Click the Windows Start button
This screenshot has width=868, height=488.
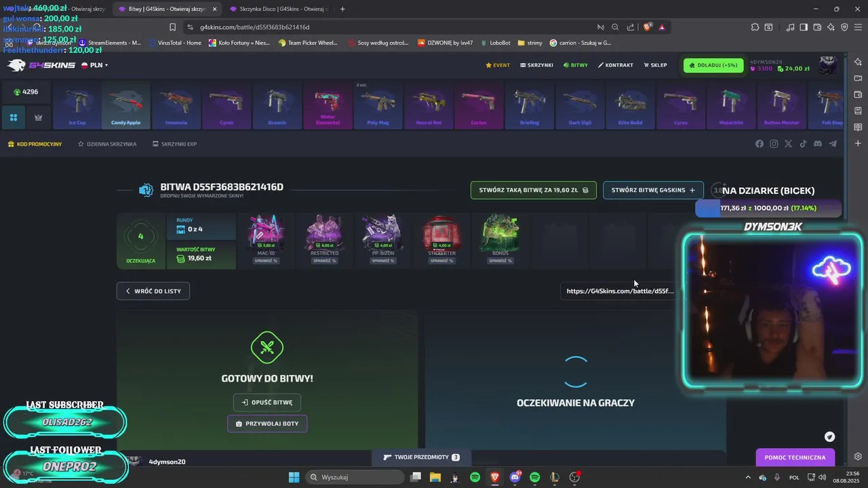(294, 477)
